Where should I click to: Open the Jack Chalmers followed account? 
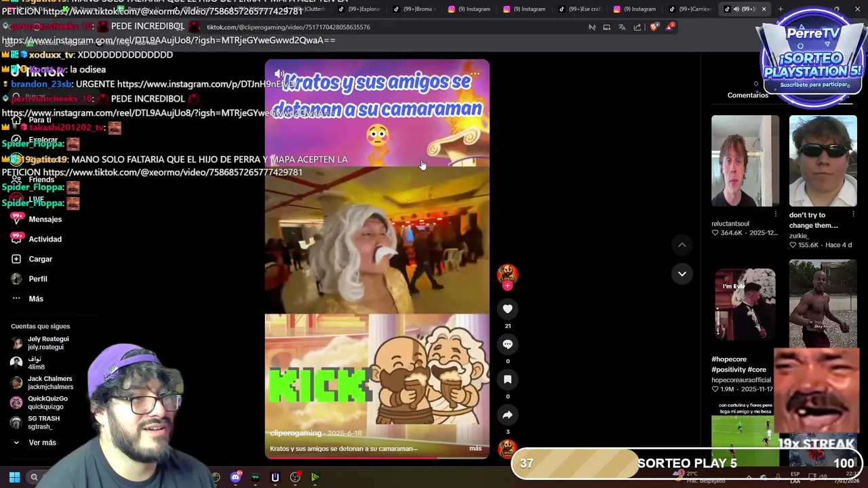click(42, 383)
